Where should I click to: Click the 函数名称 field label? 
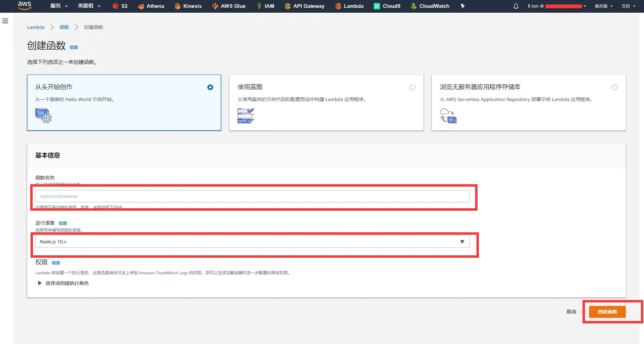[x=45, y=178]
